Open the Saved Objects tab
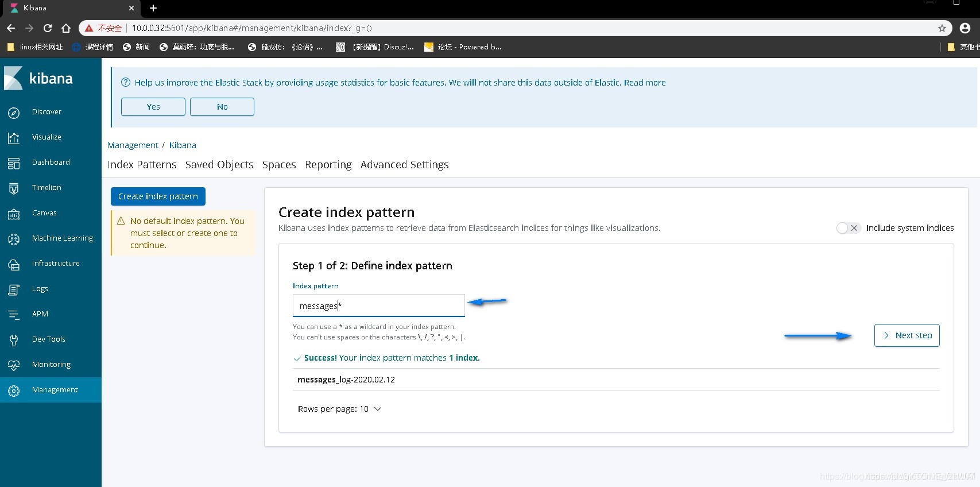This screenshot has height=487, width=980. 219,165
